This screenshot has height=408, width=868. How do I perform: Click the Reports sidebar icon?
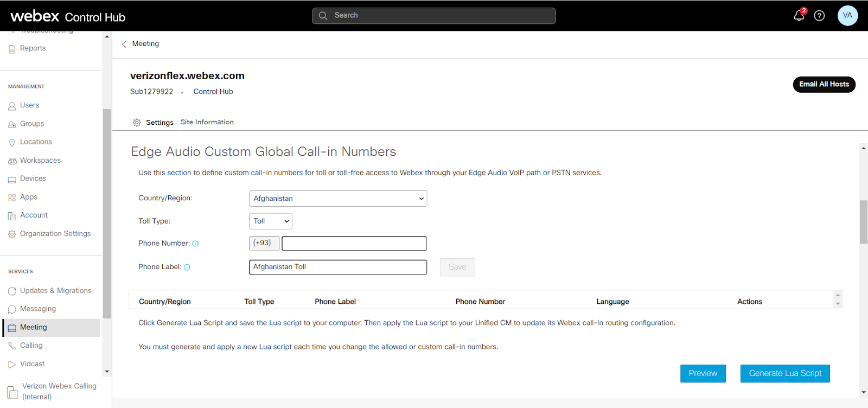point(12,49)
